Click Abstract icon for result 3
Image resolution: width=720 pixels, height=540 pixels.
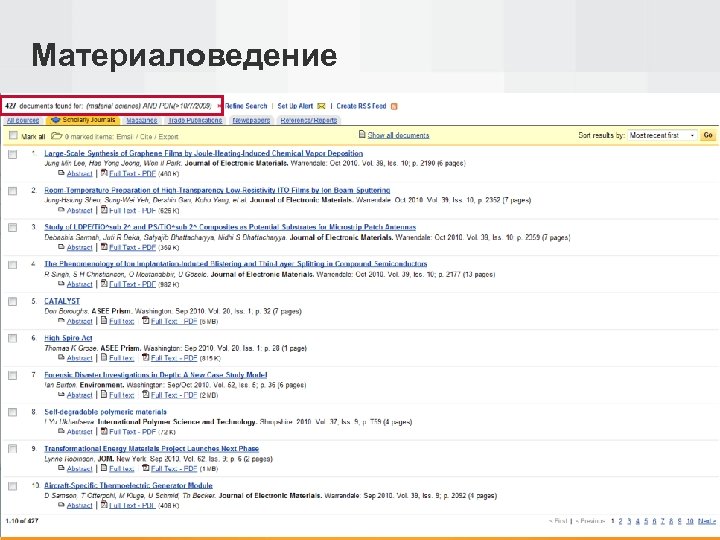61,247
